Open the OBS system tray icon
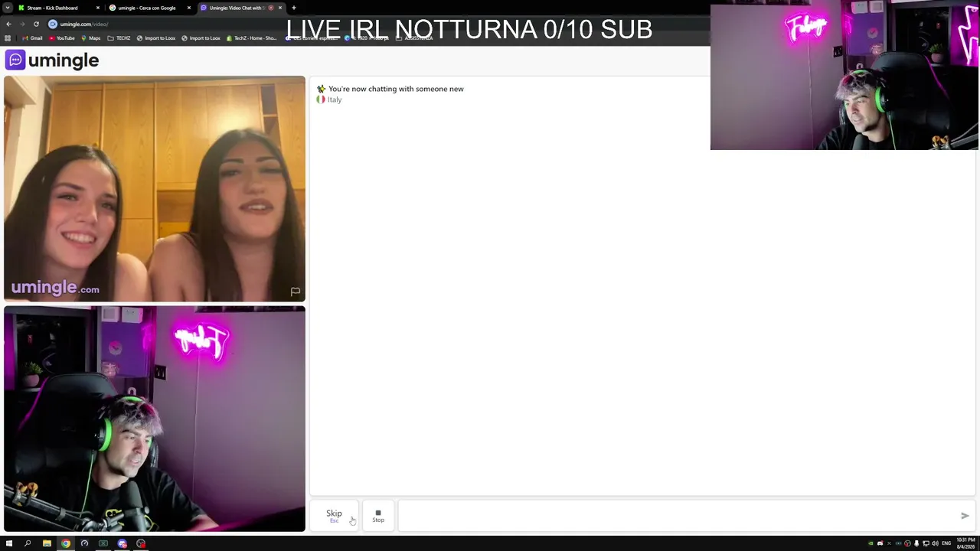The height and width of the screenshot is (551, 980). (x=907, y=543)
